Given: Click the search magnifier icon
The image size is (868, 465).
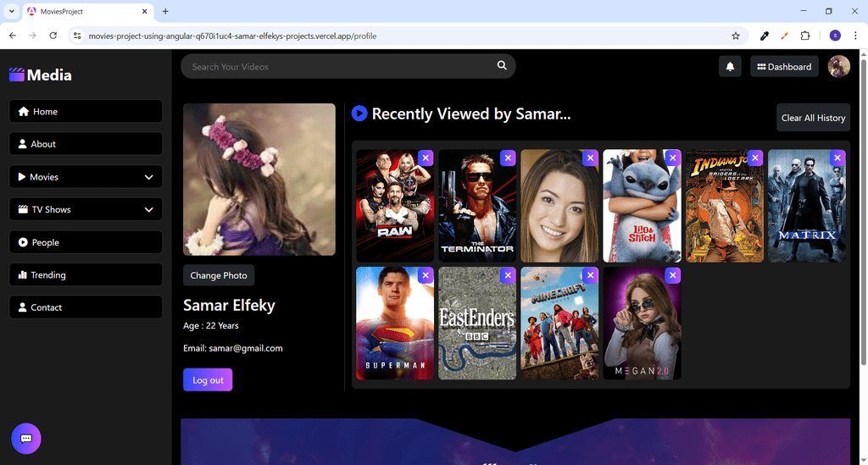Looking at the screenshot, I should tap(502, 65).
